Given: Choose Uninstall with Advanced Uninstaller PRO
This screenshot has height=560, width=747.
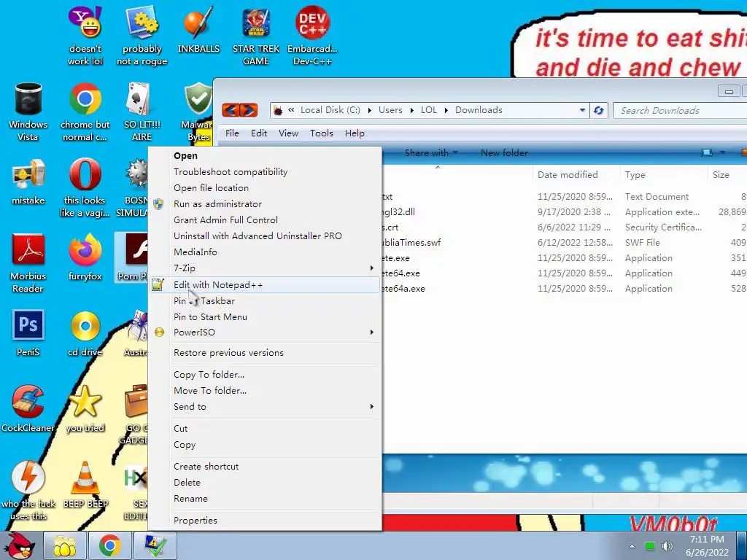Looking at the screenshot, I should (x=258, y=236).
